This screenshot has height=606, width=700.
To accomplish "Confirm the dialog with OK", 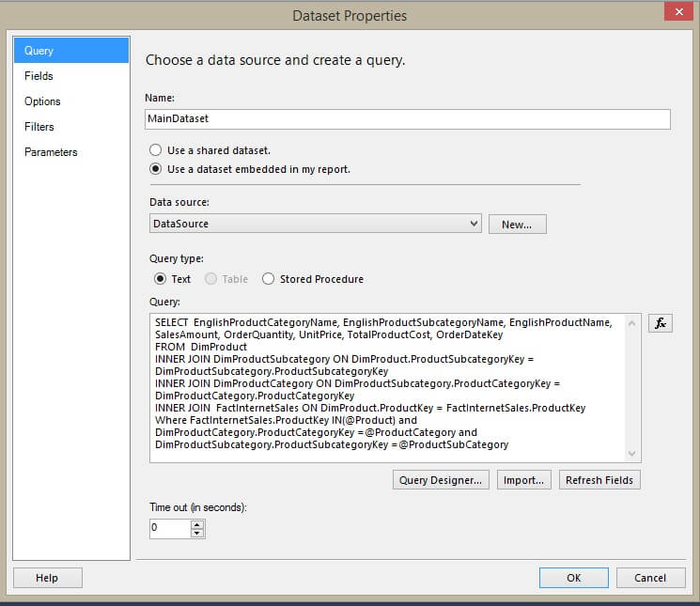I will click(x=573, y=578).
